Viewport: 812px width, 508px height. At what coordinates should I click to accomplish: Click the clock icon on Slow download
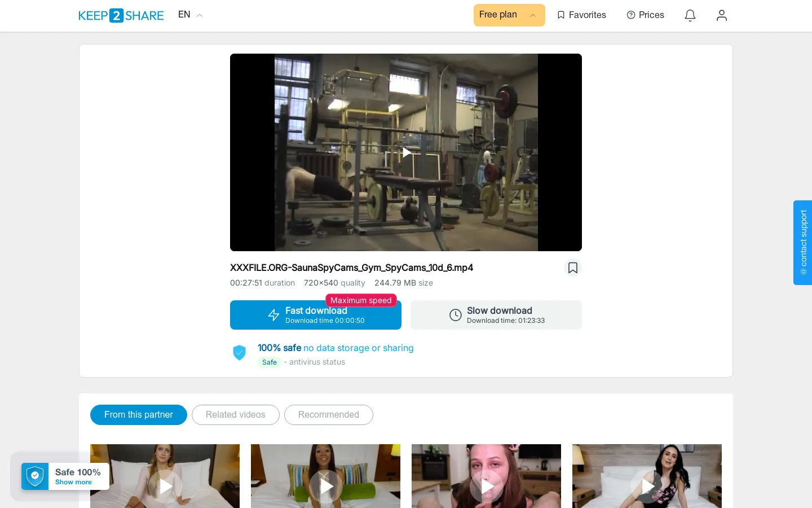point(456,315)
